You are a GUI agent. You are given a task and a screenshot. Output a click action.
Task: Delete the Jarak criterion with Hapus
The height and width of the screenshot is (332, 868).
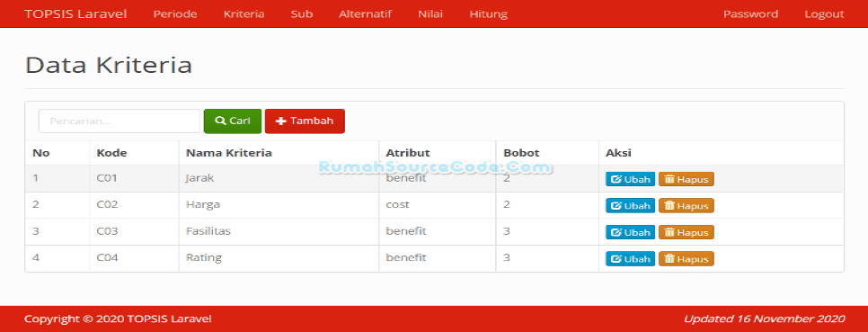click(x=686, y=179)
